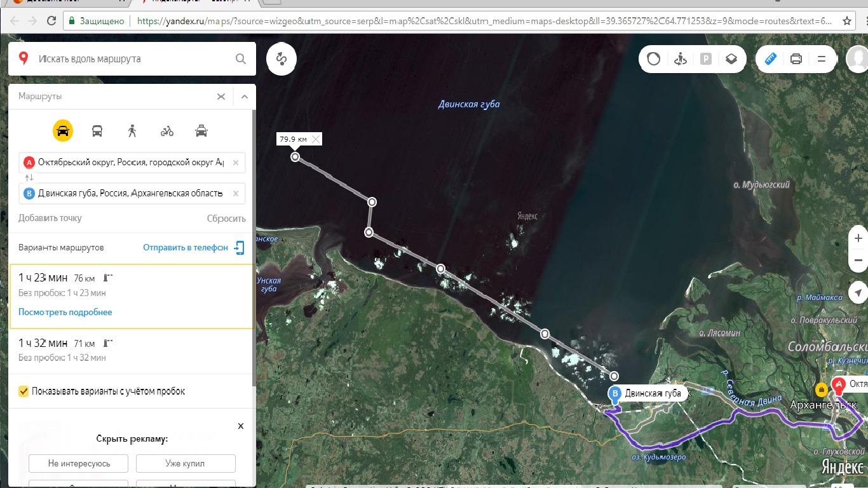
Task: Click the Архангельск city label
Action: pyautogui.click(x=823, y=405)
